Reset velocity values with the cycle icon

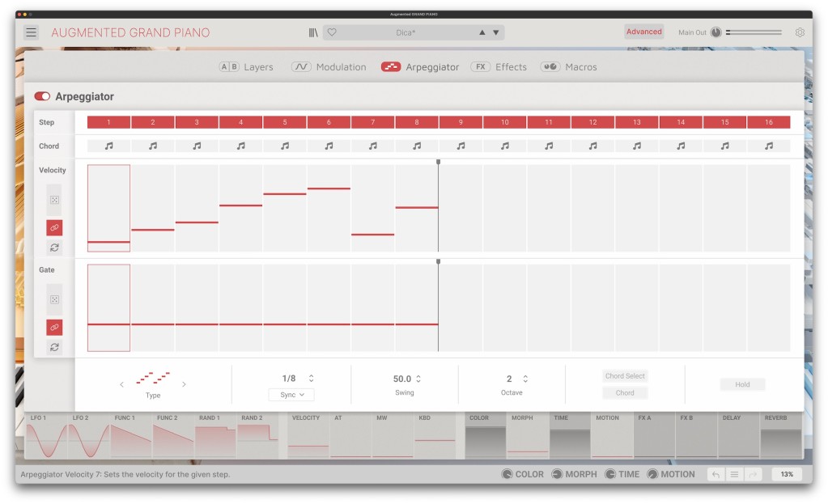pos(54,248)
